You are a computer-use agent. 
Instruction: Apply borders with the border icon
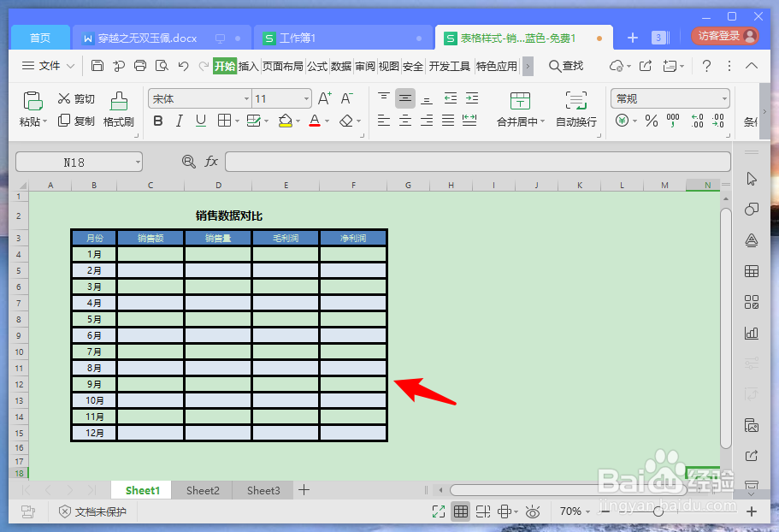(x=225, y=121)
